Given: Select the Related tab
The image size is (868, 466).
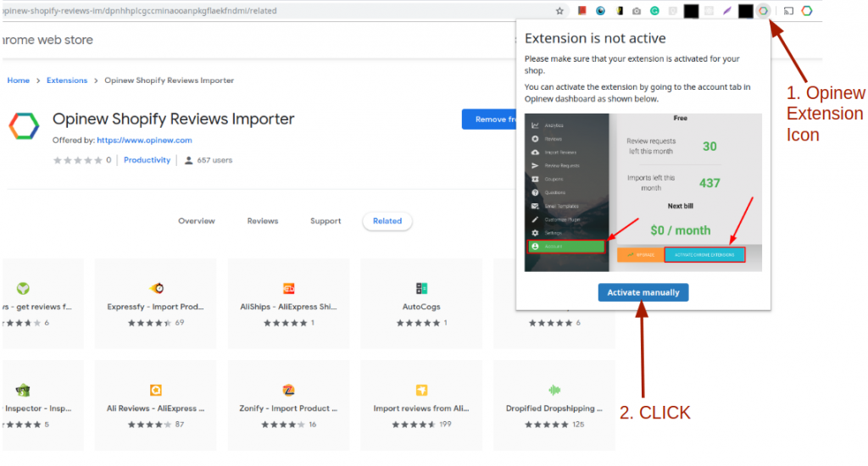Looking at the screenshot, I should pyautogui.click(x=387, y=221).
